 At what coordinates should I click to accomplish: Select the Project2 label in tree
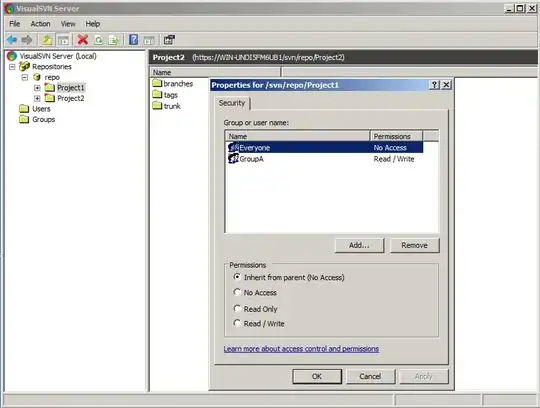pos(71,98)
